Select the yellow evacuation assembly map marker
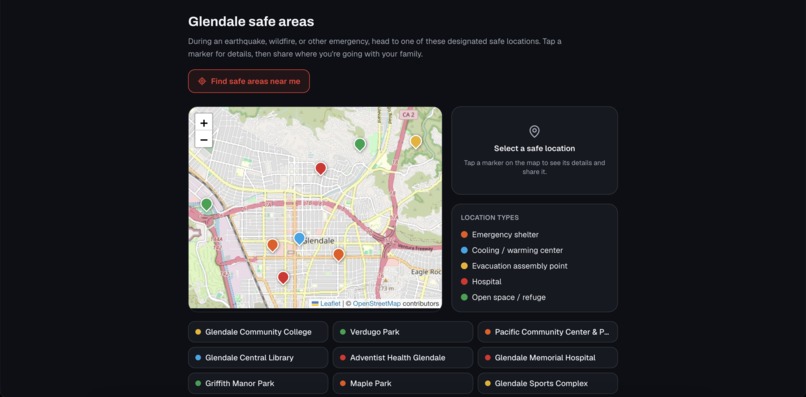 click(x=416, y=142)
